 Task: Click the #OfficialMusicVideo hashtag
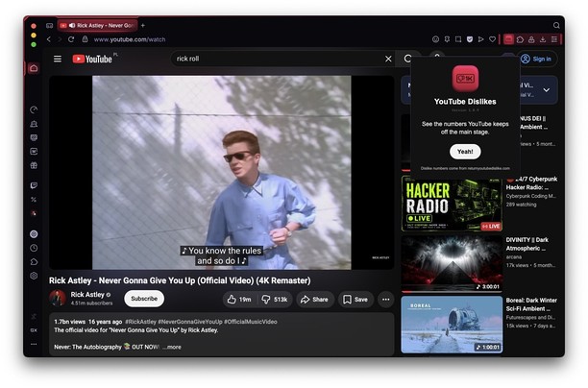251,322
